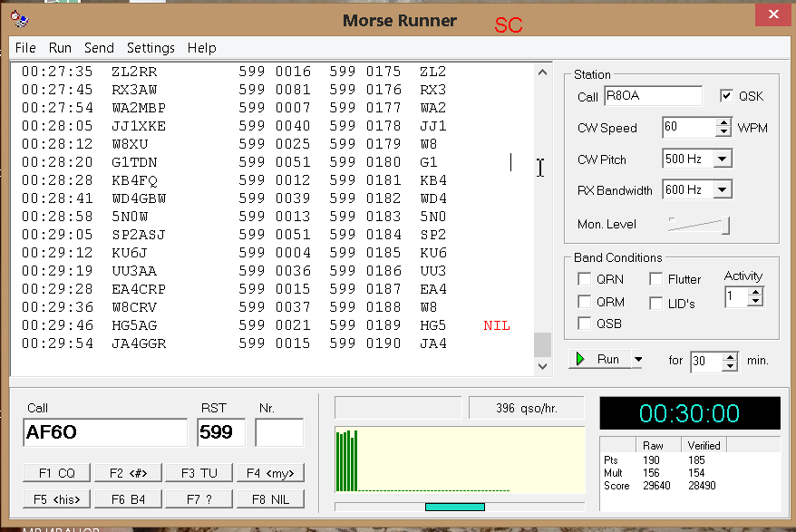Open the Settings menu

pyautogui.click(x=150, y=47)
